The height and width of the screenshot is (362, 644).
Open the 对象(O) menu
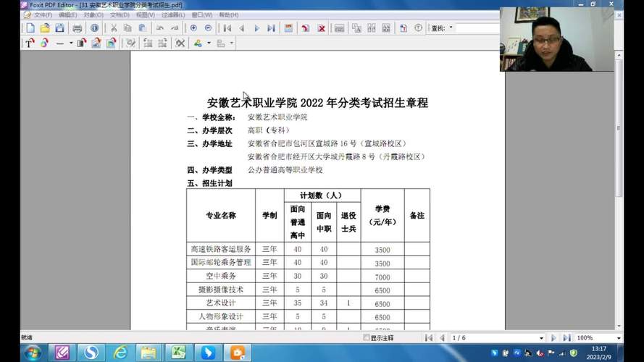click(93, 14)
